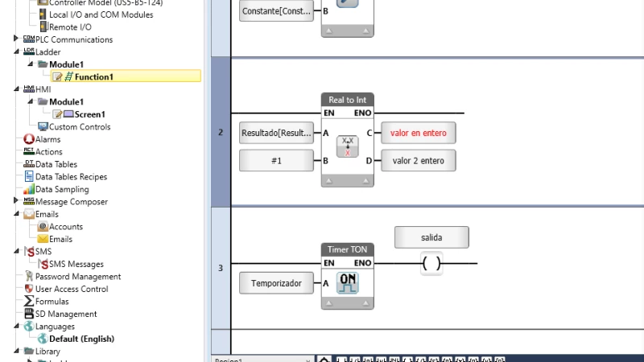
Task: Select the Formulas sigma item
Action: (x=52, y=302)
